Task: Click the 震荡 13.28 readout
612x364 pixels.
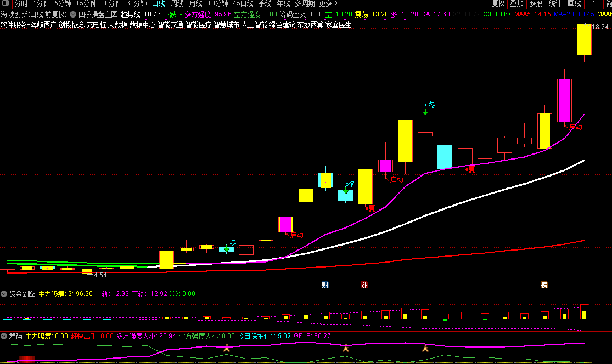Action: click(x=372, y=14)
